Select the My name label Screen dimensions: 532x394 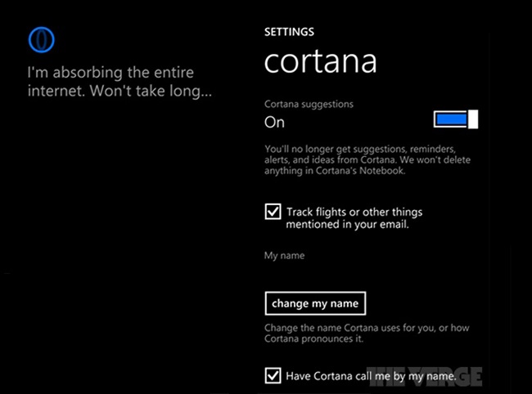(284, 255)
